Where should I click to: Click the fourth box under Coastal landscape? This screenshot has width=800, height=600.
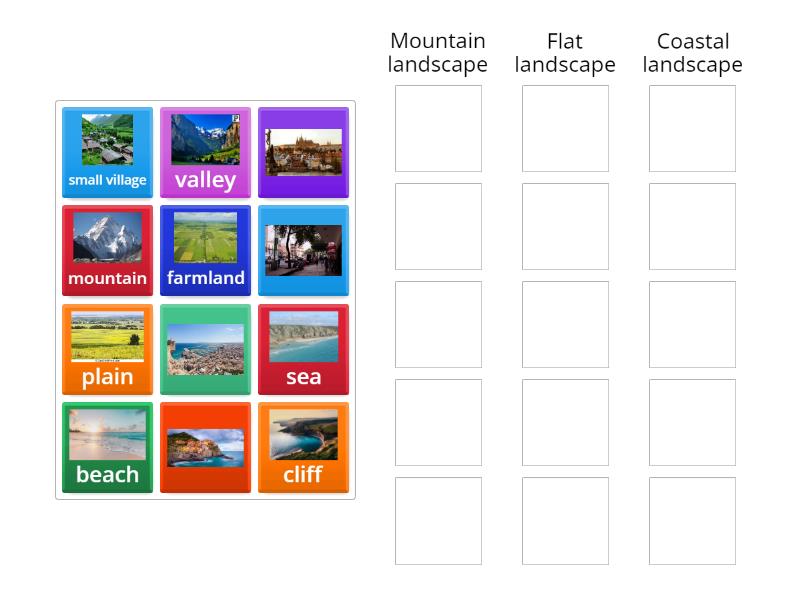tap(692, 420)
